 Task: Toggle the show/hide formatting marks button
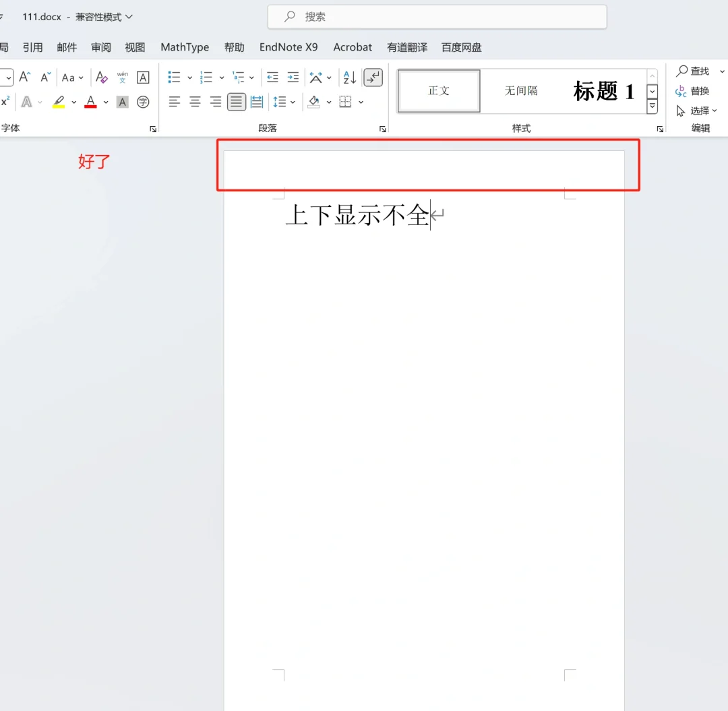coord(373,77)
